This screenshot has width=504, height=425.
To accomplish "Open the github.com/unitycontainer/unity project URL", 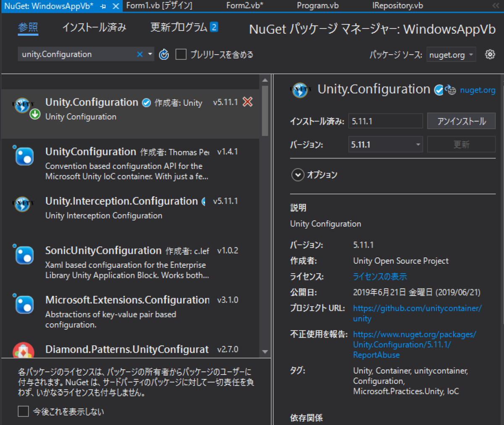I will pos(417,313).
